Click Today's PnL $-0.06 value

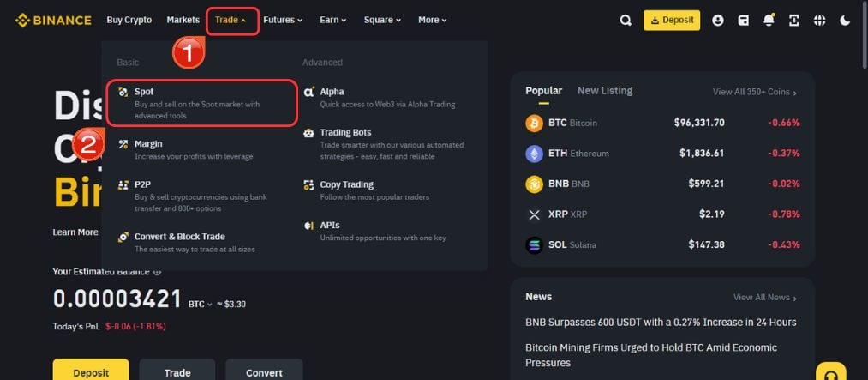(x=135, y=326)
